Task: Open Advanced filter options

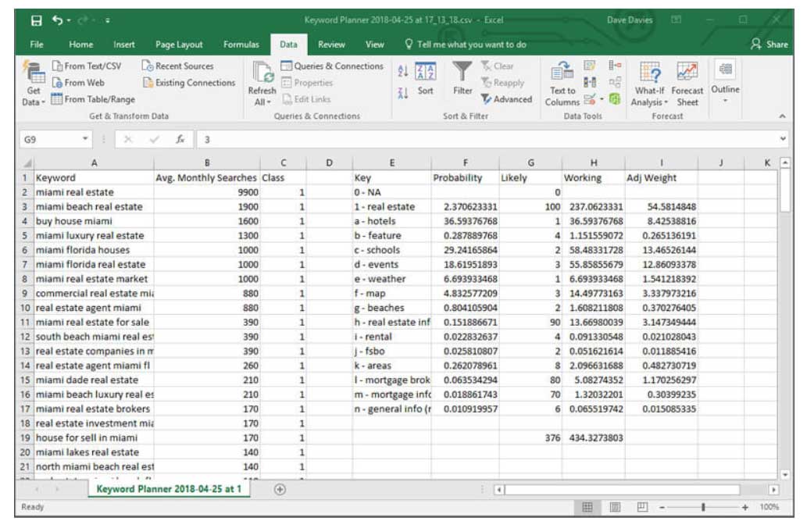Action: coord(506,99)
